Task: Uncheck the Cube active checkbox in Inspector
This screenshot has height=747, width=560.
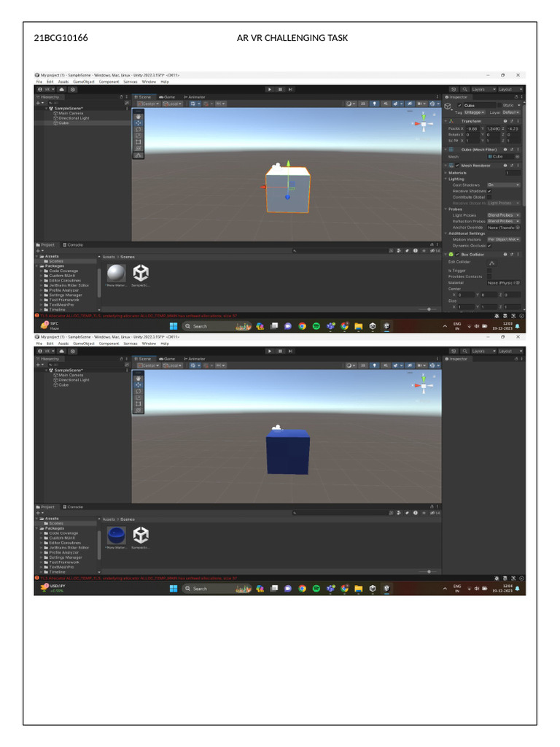Action: tap(459, 105)
